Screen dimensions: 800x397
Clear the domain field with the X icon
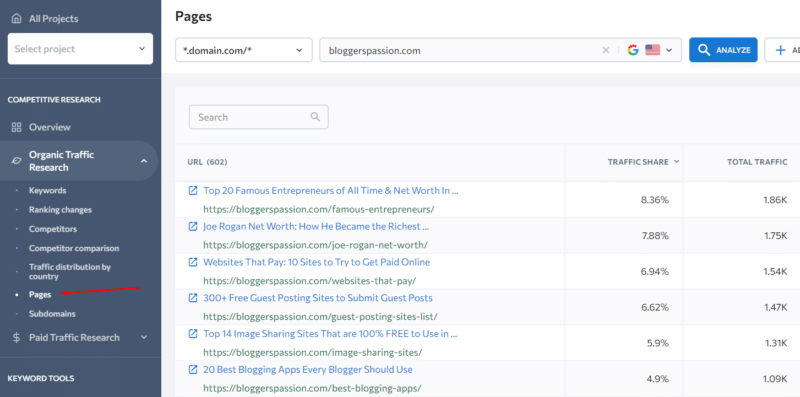click(606, 50)
